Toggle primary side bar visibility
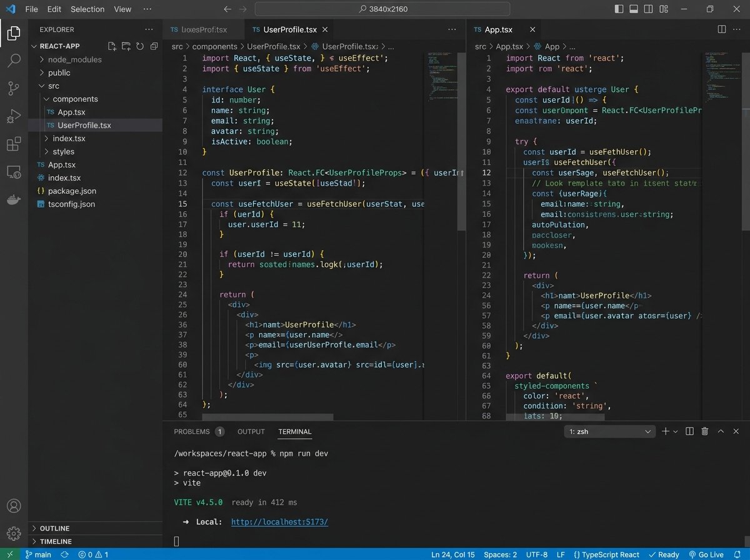Screen dimensions: 750x560 (619, 9)
